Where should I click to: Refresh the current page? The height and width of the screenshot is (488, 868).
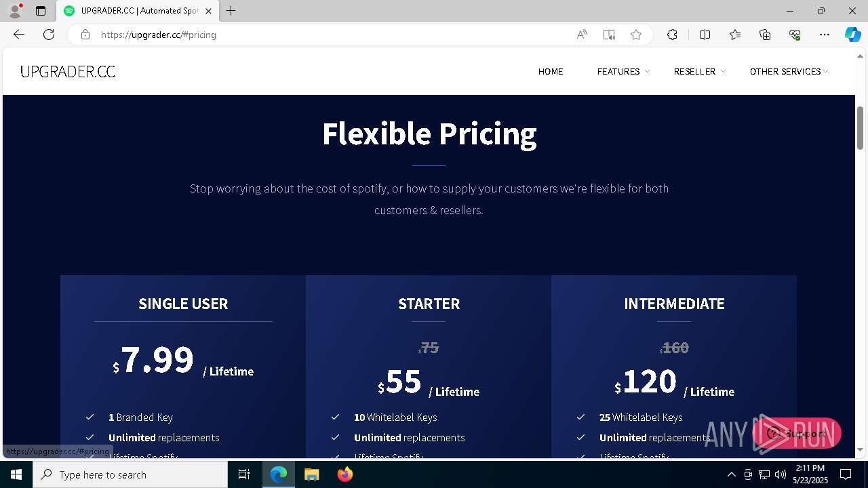pyautogui.click(x=49, y=35)
